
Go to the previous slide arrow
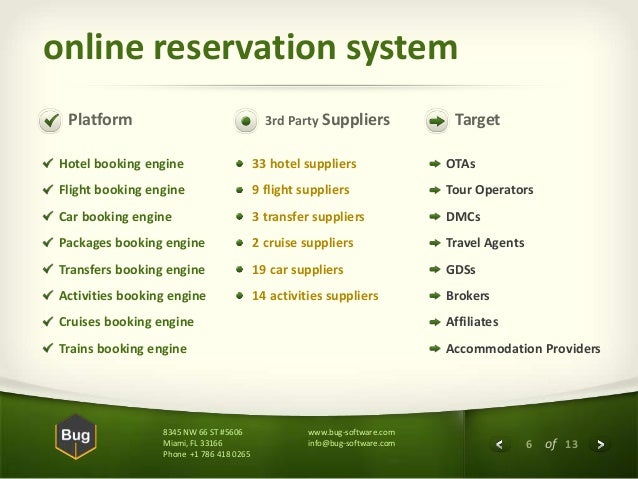pyautogui.click(x=499, y=444)
